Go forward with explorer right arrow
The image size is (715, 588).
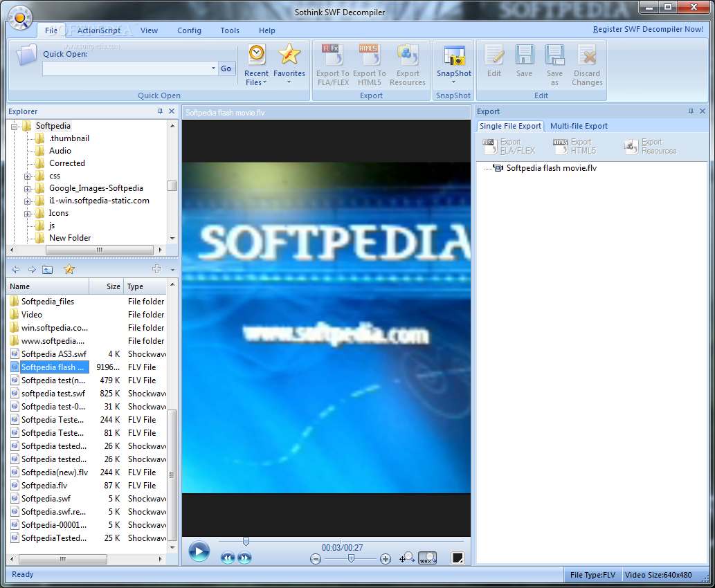[x=32, y=270]
